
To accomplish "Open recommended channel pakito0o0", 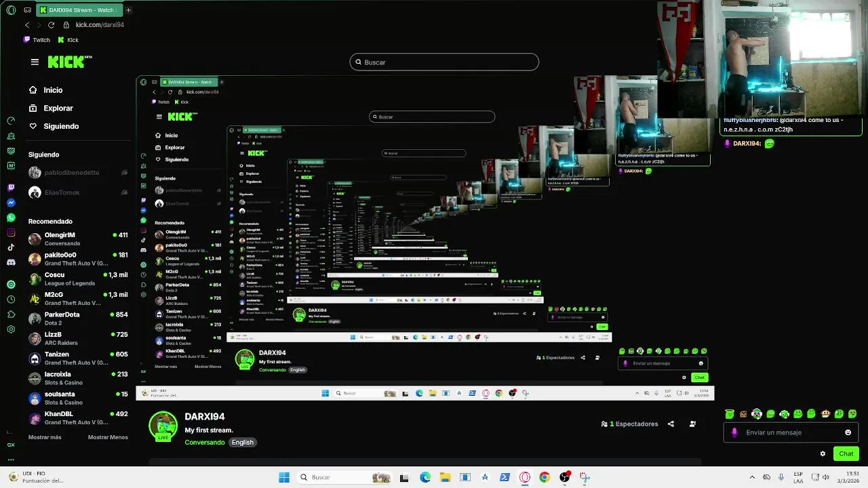I will point(78,259).
